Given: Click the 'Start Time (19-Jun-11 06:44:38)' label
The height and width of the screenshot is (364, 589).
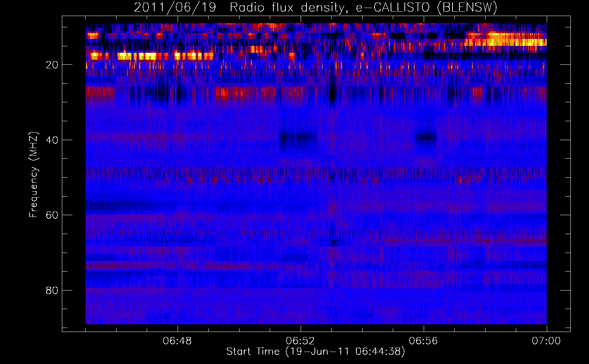Looking at the screenshot, I should click(316, 352).
